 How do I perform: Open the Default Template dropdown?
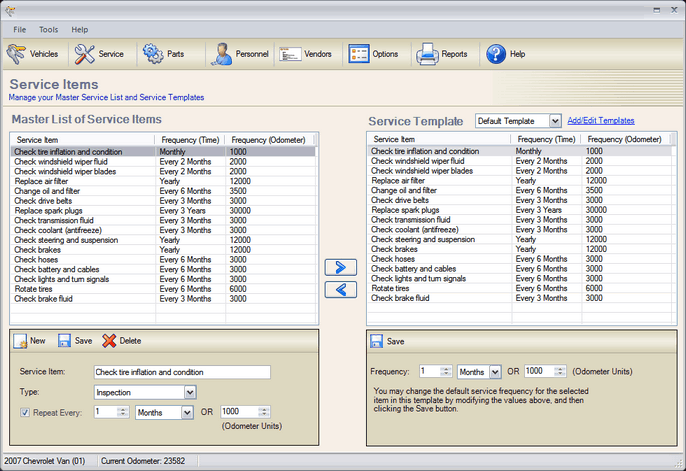coord(555,121)
